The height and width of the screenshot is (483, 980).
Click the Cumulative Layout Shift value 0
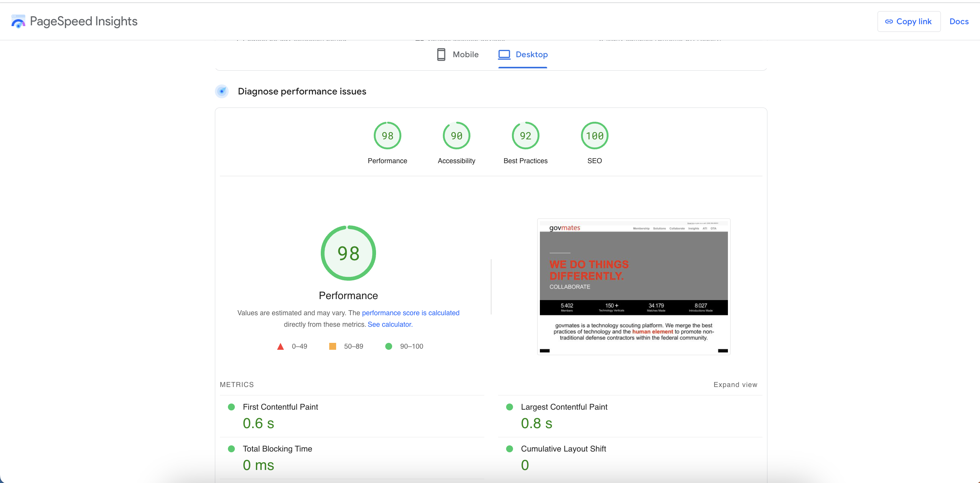pos(525,465)
